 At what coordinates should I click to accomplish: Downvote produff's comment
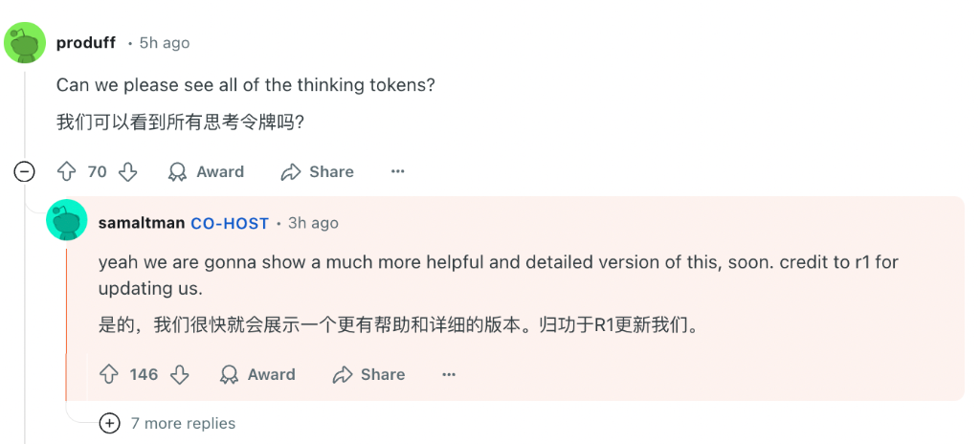pos(127,171)
